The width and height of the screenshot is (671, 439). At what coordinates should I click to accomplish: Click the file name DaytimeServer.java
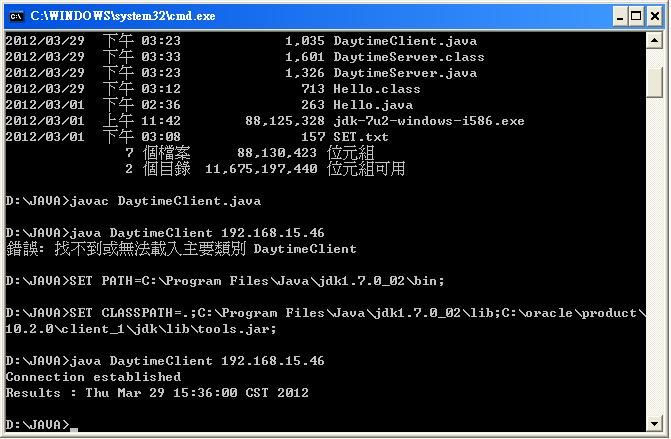coord(405,73)
